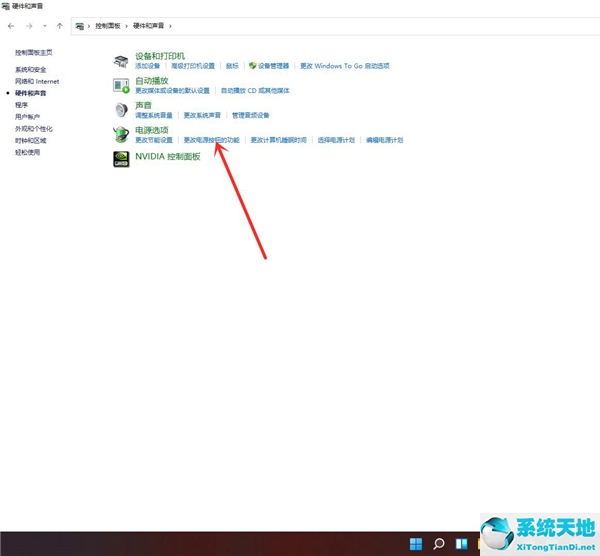The height and width of the screenshot is (556, 600).
Task: Open taskbar Search magnifier
Action: click(439, 544)
